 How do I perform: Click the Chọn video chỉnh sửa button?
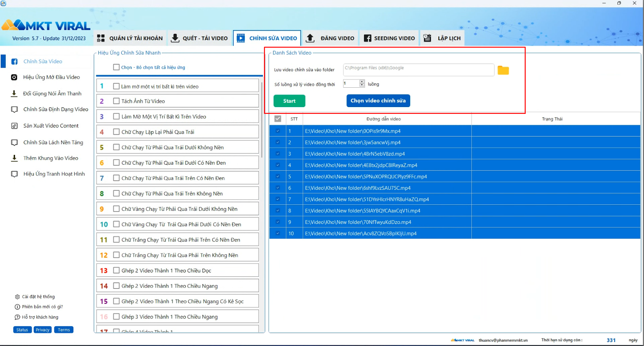click(x=378, y=101)
